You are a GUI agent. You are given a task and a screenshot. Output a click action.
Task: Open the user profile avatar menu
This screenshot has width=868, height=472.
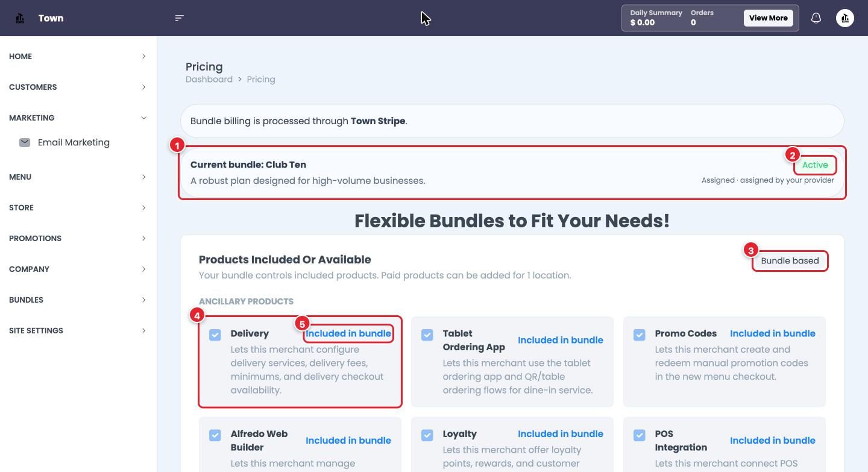click(845, 18)
